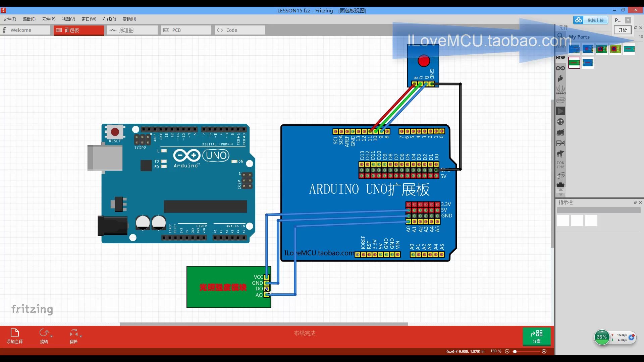This screenshot has height=362, width=644.
Task: Open the Rotate dropdown arrow
Action: tap(51, 336)
